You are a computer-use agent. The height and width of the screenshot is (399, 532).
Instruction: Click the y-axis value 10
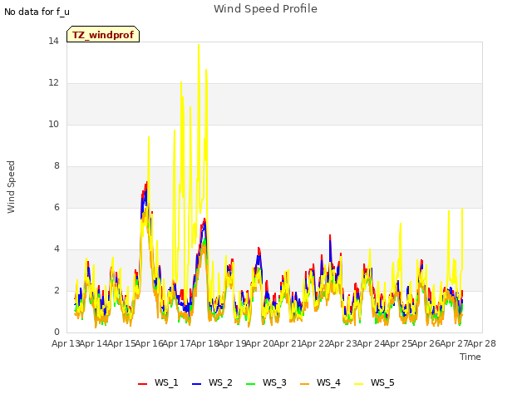tap(53, 125)
